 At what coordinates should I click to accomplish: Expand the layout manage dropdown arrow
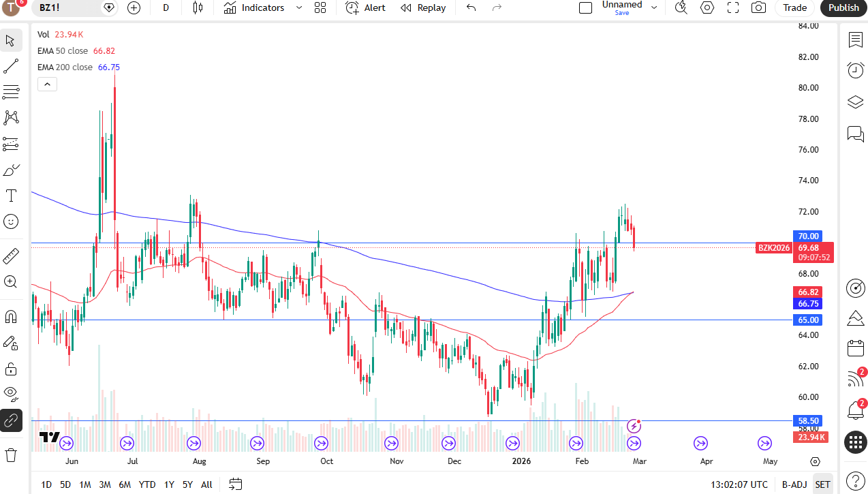click(654, 8)
